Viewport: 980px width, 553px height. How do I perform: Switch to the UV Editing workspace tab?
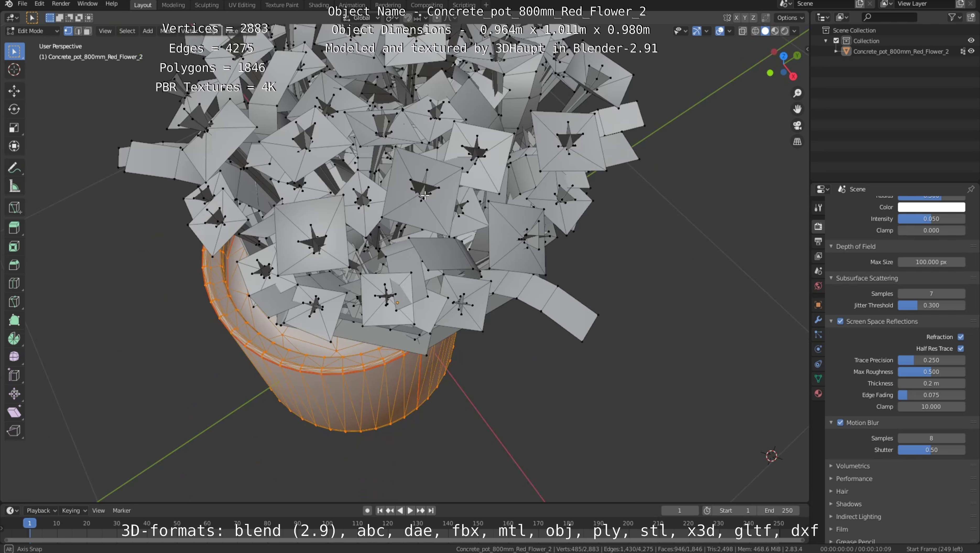point(242,5)
